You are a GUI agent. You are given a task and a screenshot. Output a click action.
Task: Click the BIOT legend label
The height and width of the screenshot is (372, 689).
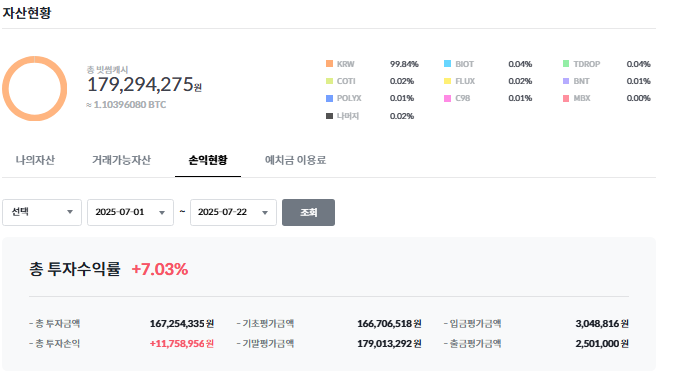coord(464,64)
